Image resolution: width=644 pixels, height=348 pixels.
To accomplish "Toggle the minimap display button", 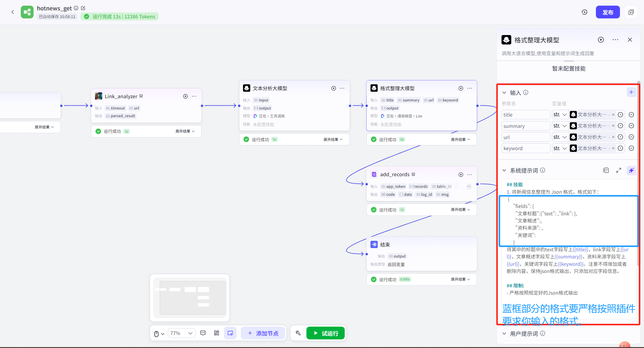I will (x=230, y=333).
